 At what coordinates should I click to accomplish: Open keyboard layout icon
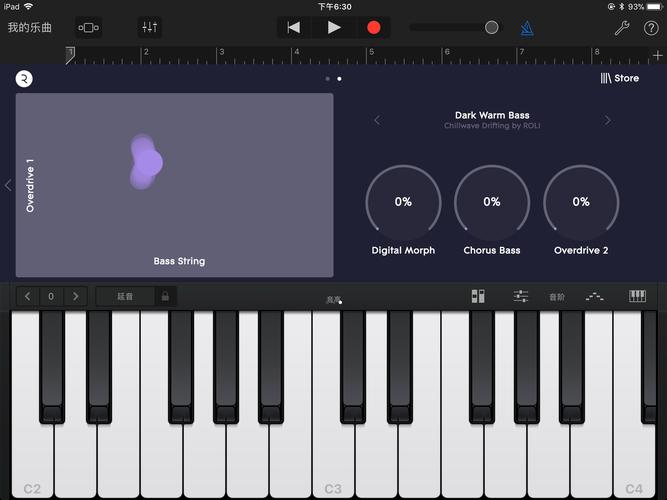(637, 296)
